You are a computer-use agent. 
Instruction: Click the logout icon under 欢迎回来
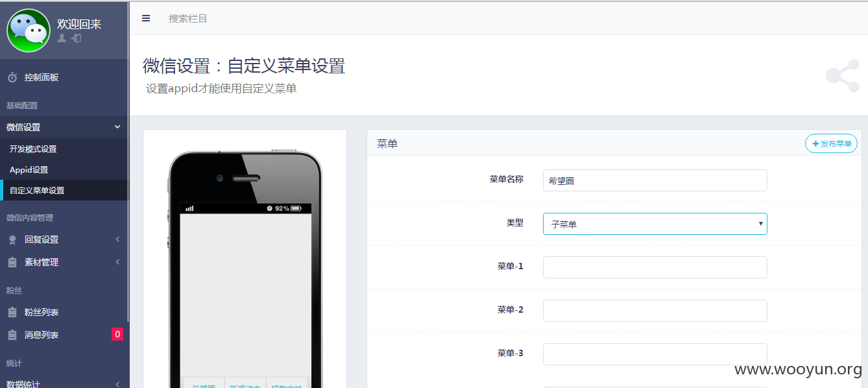coord(76,38)
